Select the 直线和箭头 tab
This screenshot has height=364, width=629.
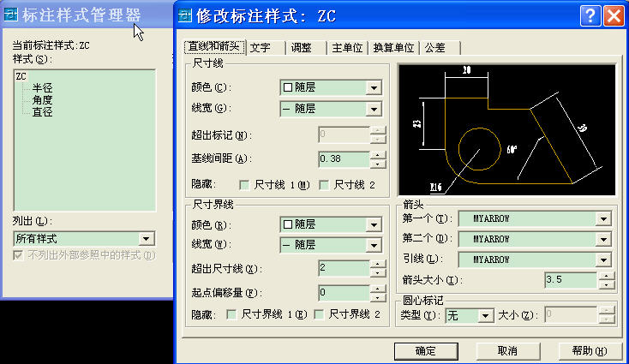click(214, 46)
